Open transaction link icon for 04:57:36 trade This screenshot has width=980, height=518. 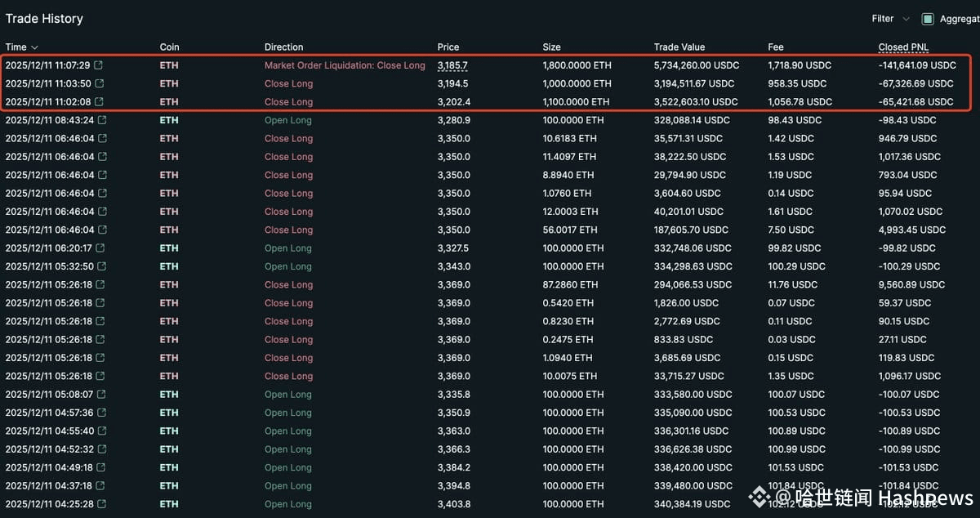pyautogui.click(x=100, y=413)
